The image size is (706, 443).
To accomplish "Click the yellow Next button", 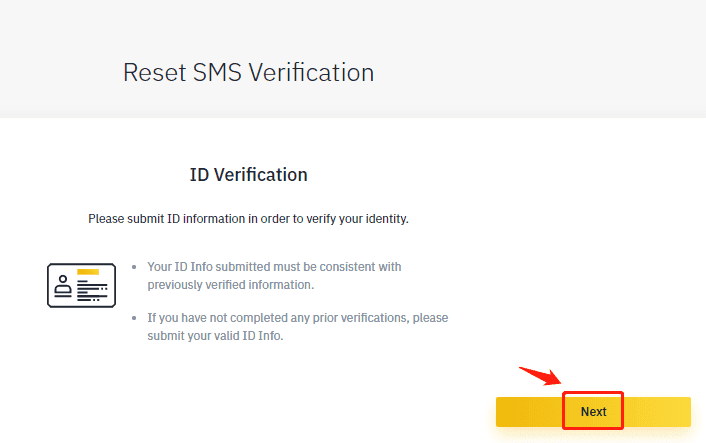I will 593,412.
